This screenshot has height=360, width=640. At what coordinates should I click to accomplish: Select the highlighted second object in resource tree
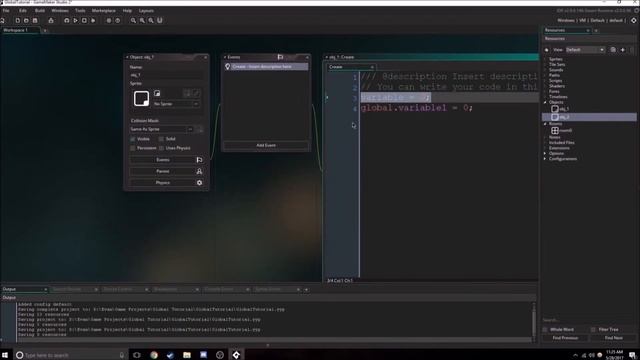click(x=589, y=117)
